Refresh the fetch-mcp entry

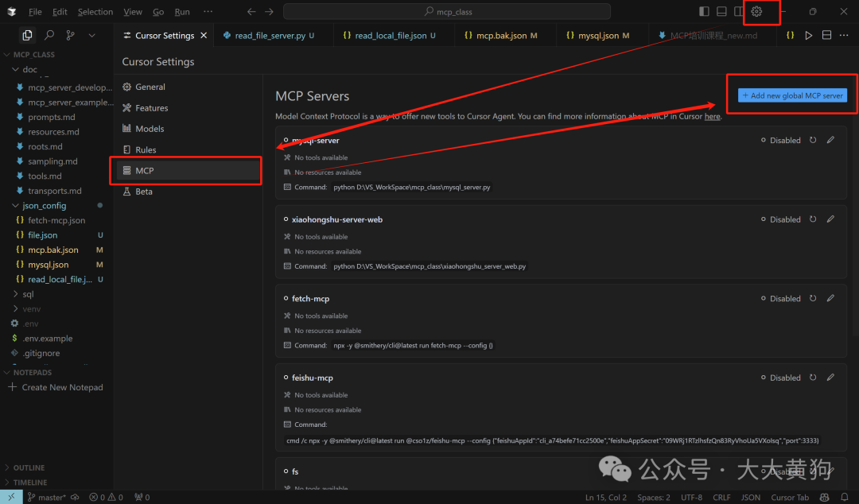[813, 299]
